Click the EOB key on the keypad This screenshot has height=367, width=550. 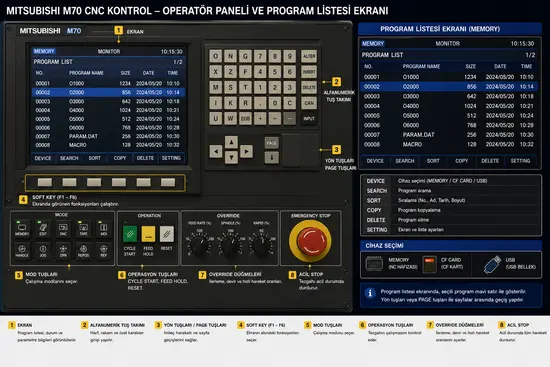tap(245, 119)
